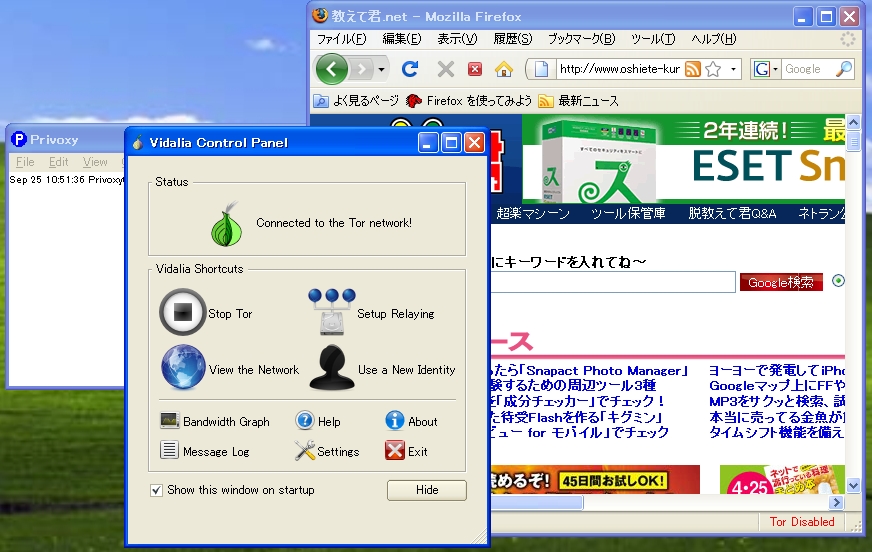This screenshot has width=872, height=552.
Task: Click Use a New Identity silhouette icon
Action: (332, 367)
